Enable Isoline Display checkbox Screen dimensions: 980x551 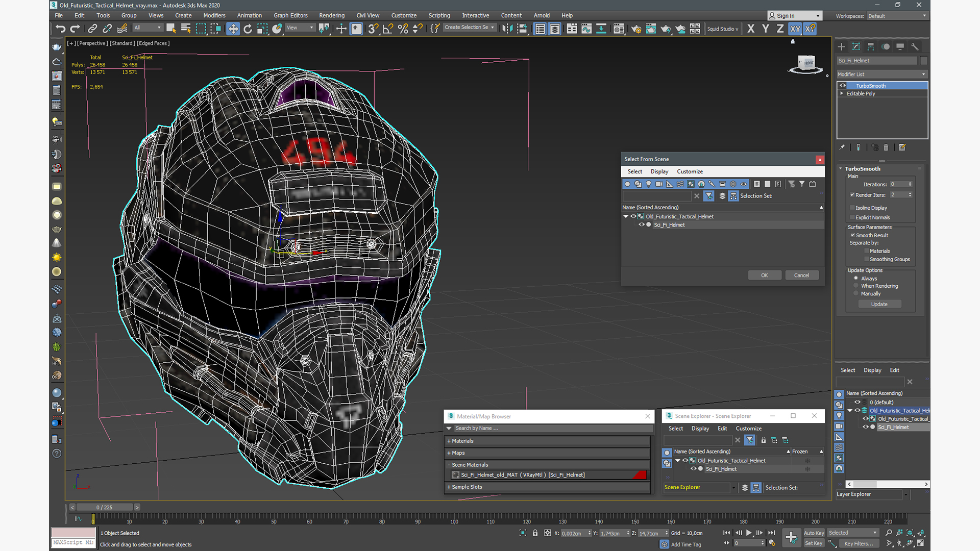852,208
